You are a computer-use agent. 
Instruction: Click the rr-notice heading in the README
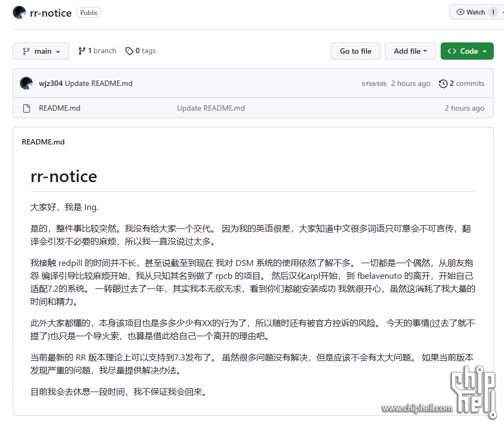[64, 177]
